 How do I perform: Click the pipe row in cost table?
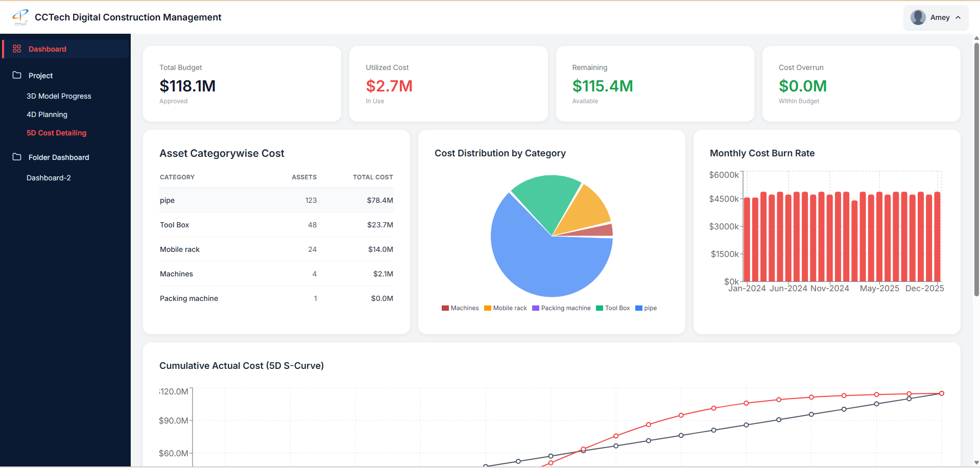point(276,200)
